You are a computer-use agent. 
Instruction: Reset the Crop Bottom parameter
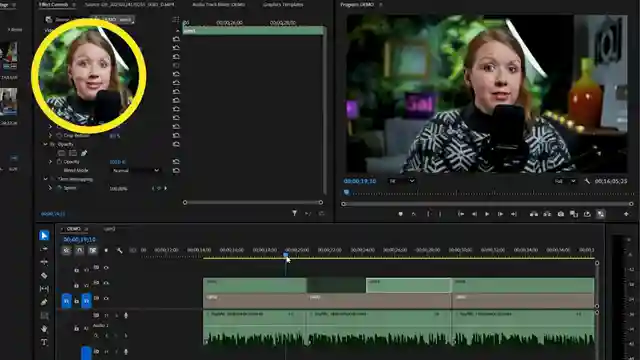[176, 135]
